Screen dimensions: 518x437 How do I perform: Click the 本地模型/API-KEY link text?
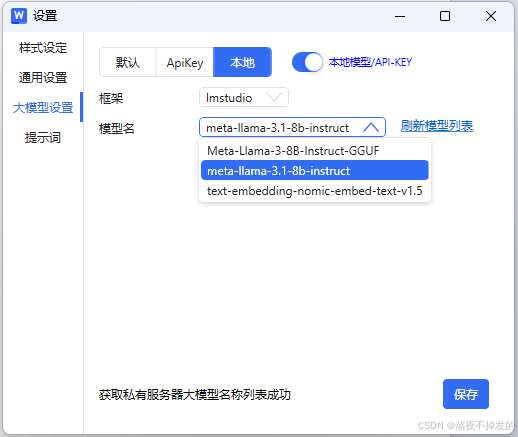pos(370,62)
